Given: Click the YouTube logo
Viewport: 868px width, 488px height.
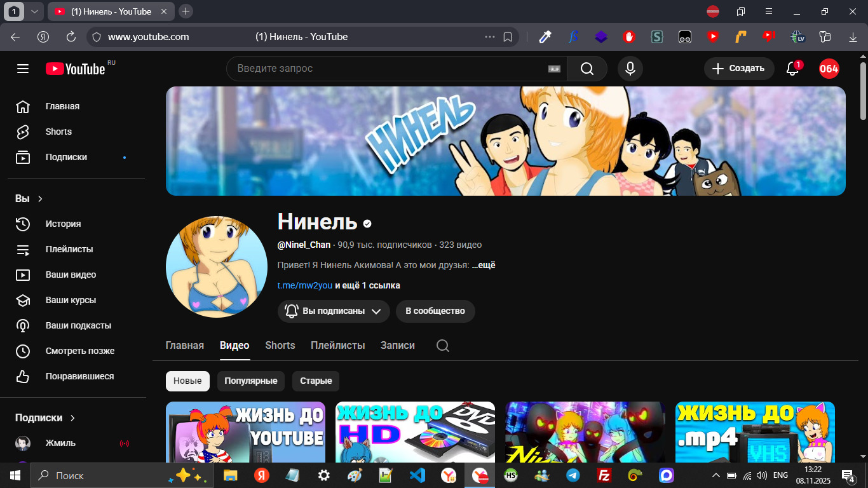Looking at the screenshot, I should 75,69.
